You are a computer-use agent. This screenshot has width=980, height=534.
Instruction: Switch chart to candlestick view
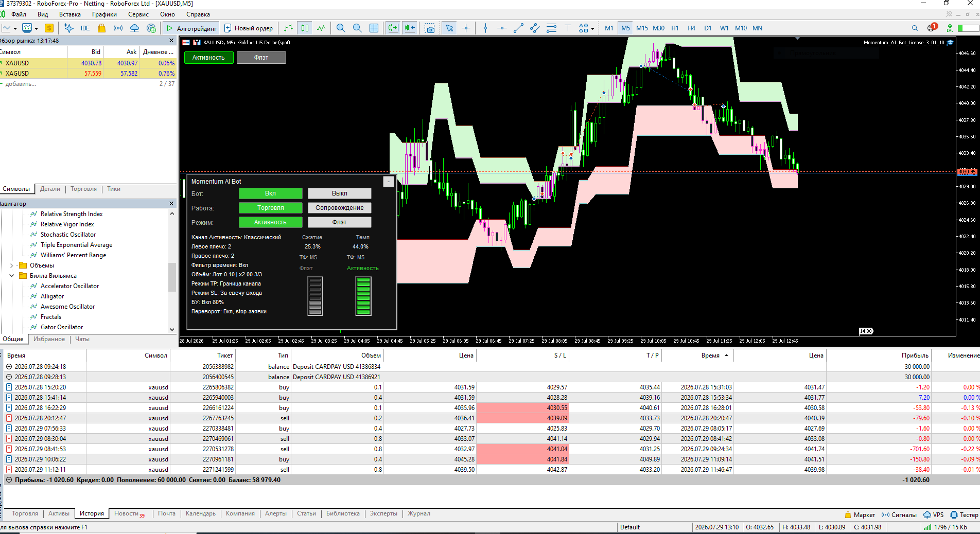coord(305,28)
